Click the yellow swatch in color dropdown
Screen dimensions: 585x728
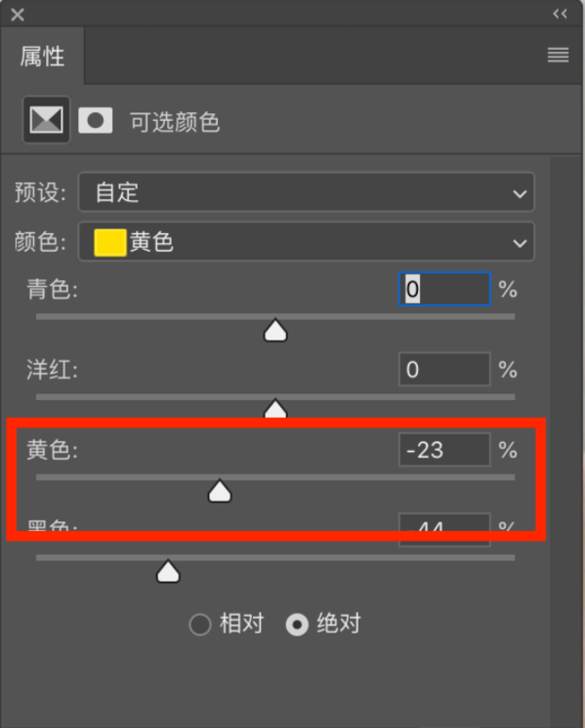(x=110, y=242)
